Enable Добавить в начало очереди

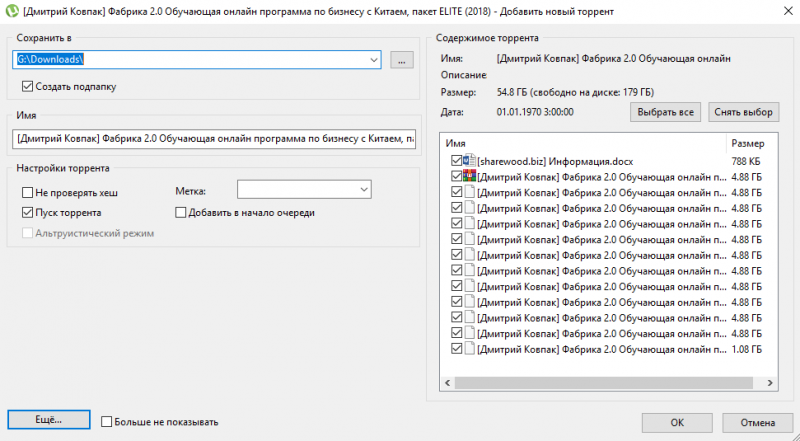point(181,212)
